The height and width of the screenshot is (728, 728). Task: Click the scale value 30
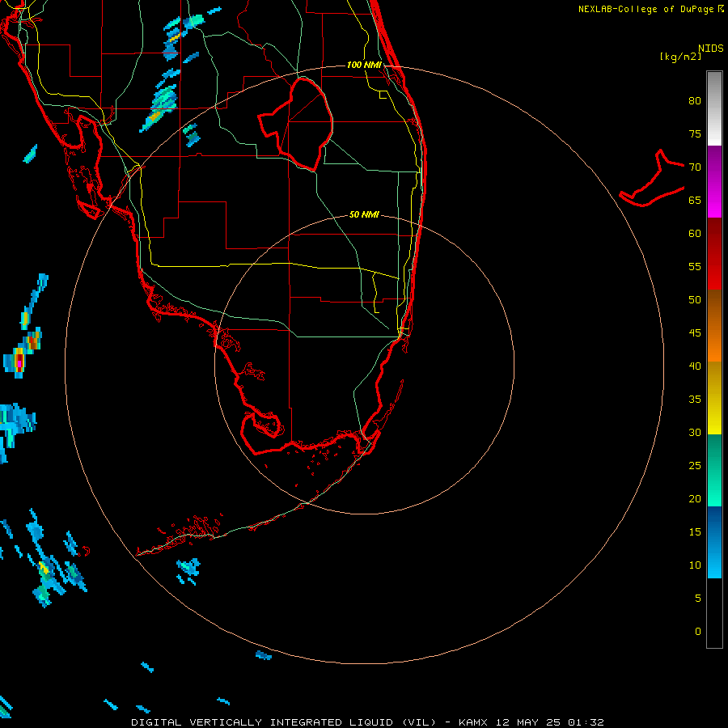point(695,432)
